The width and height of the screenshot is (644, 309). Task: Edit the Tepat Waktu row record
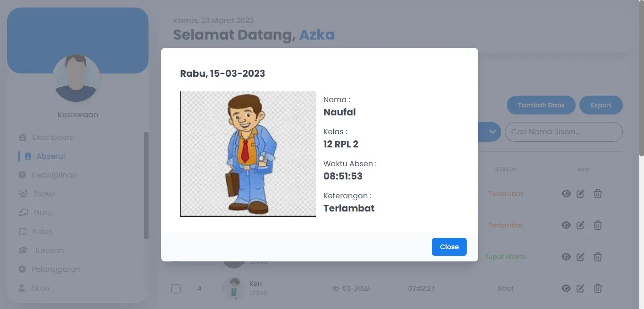pos(580,257)
